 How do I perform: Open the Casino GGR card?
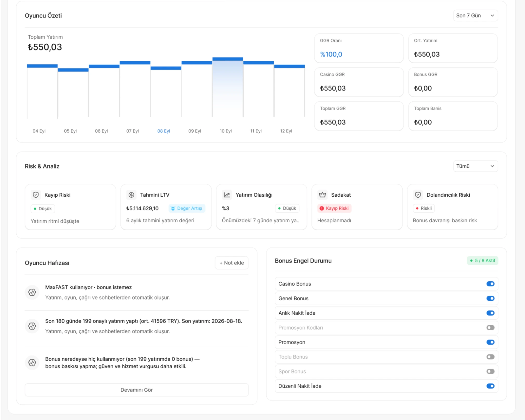[359, 82]
